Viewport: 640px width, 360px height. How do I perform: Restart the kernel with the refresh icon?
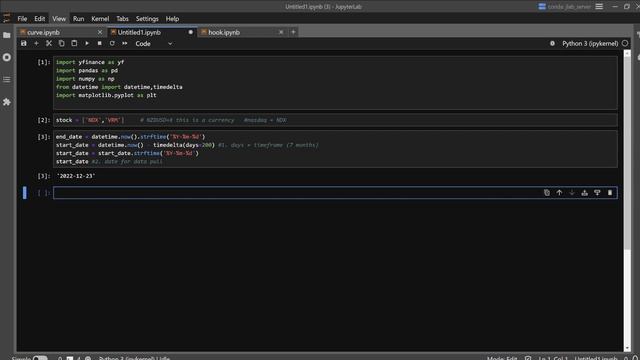[x=112, y=43]
